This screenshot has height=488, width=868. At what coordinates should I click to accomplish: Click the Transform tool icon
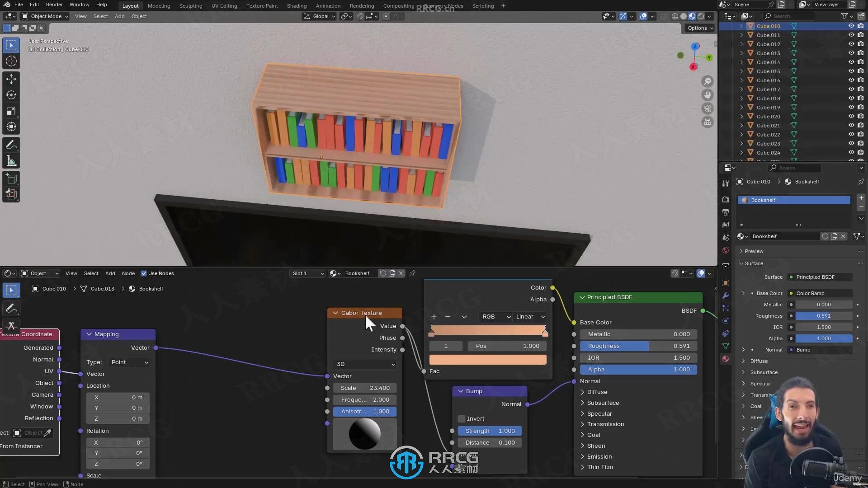(11, 127)
